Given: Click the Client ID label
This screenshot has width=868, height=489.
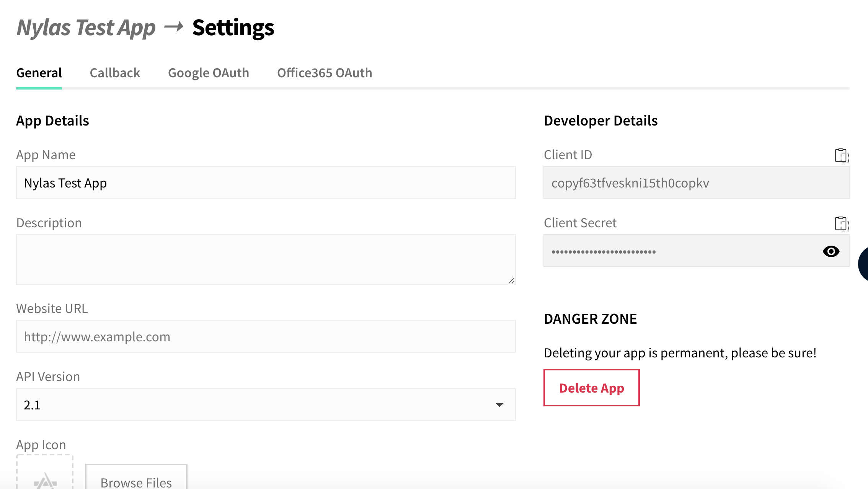Looking at the screenshot, I should pos(568,155).
